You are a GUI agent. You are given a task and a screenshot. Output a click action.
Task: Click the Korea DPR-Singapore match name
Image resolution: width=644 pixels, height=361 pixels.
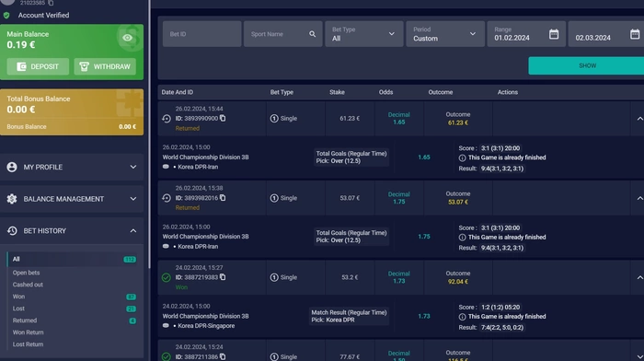tap(206, 326)
